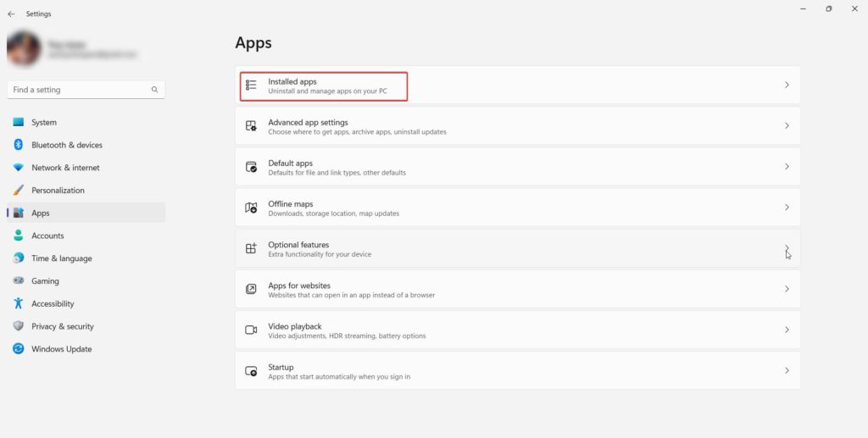Go to Bluetooth & devices section

[x=66, y=145]
